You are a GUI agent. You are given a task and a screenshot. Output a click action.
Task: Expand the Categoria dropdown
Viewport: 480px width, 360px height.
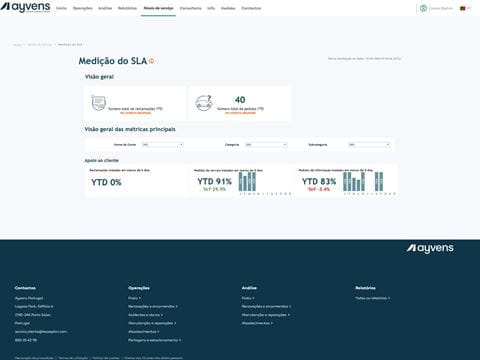click(x=266, y=145)
